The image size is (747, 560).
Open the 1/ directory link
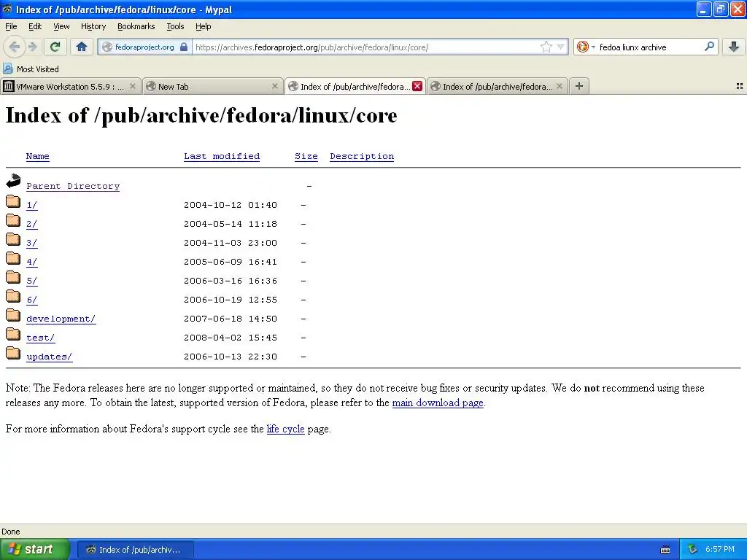point(31,205)
